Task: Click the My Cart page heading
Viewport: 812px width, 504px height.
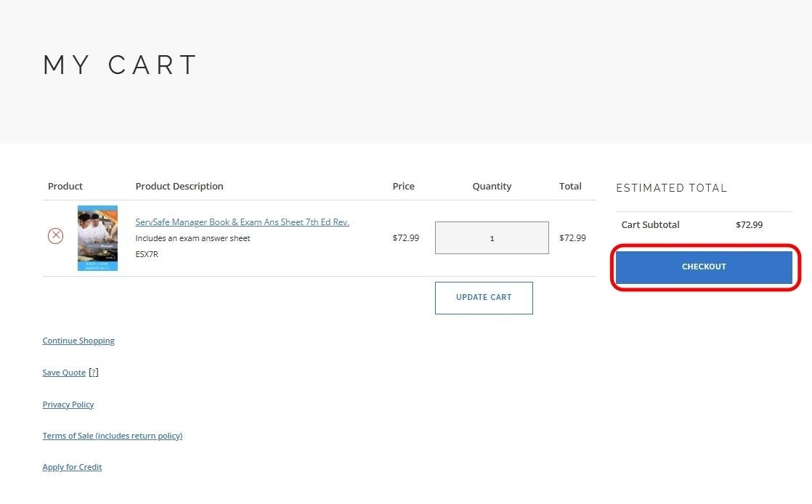Action: [121, 65]
